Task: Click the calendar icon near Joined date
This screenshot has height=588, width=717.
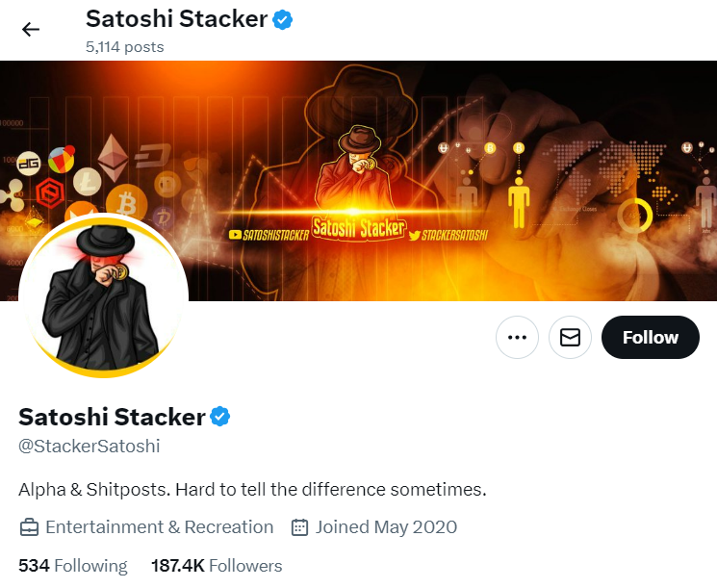Action: coord(299,527)
